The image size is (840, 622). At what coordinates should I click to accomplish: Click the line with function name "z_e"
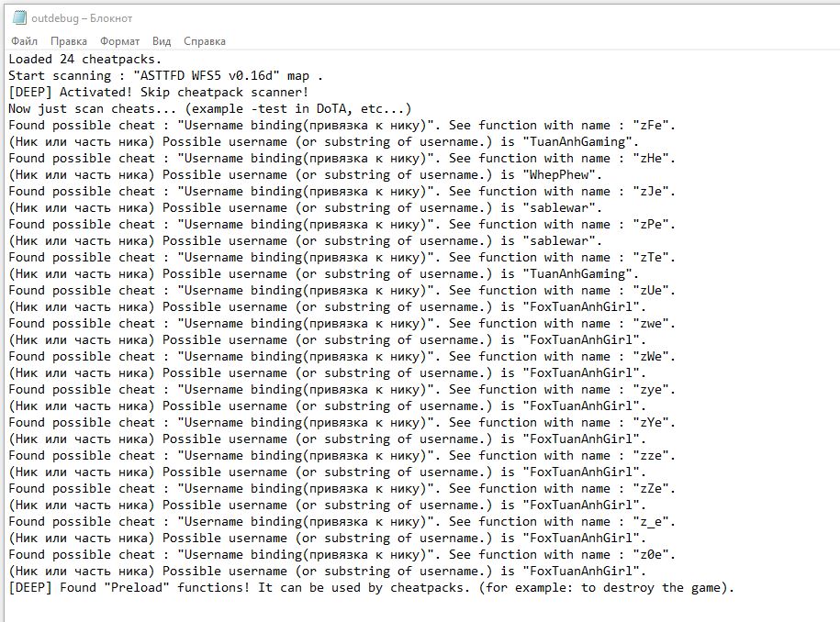[x=342, y=522]
